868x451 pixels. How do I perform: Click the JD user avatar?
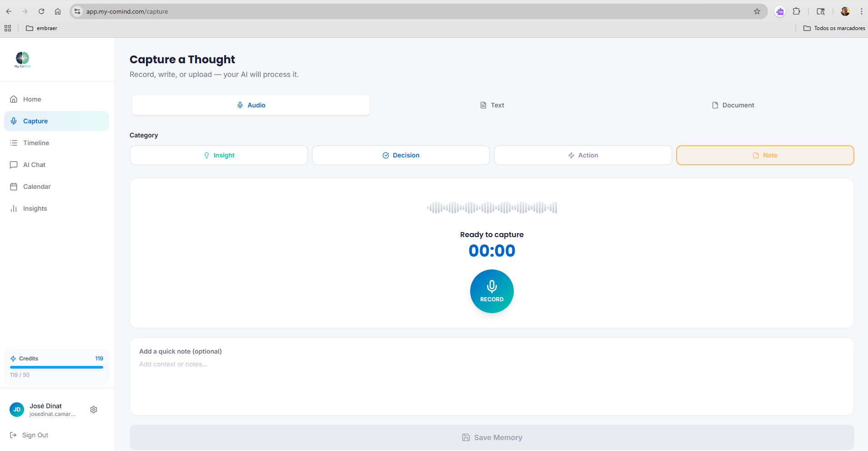[x=17, y=410]
